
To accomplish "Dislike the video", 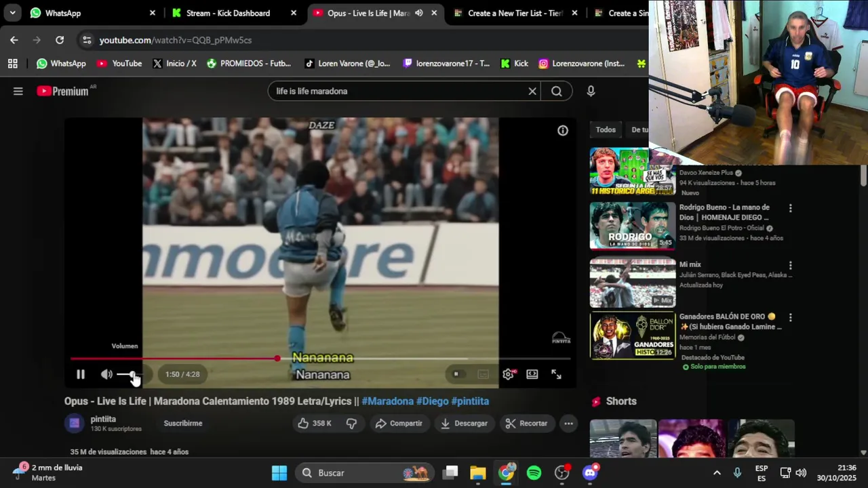I will [x=351, y=423].
